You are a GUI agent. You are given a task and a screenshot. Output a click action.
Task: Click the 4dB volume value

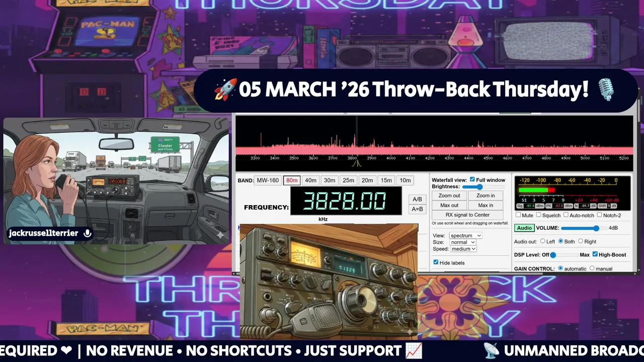[x=613, y=228]
